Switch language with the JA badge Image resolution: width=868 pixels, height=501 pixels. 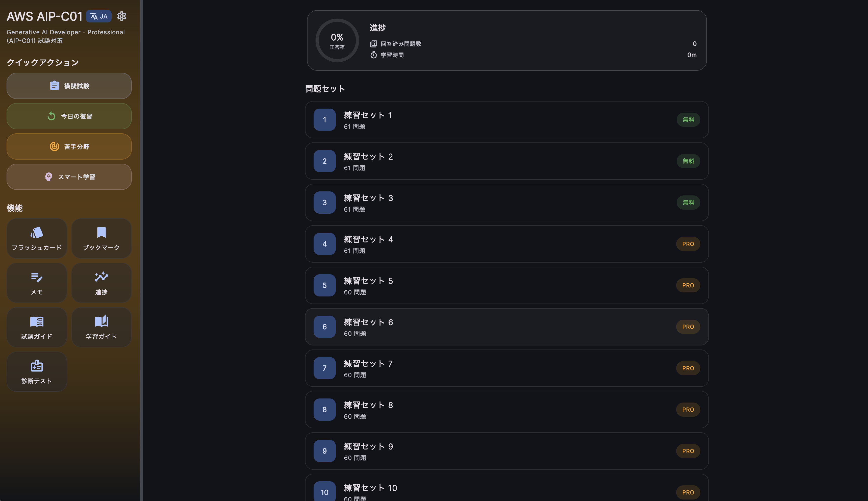click(x=99, y=16)
